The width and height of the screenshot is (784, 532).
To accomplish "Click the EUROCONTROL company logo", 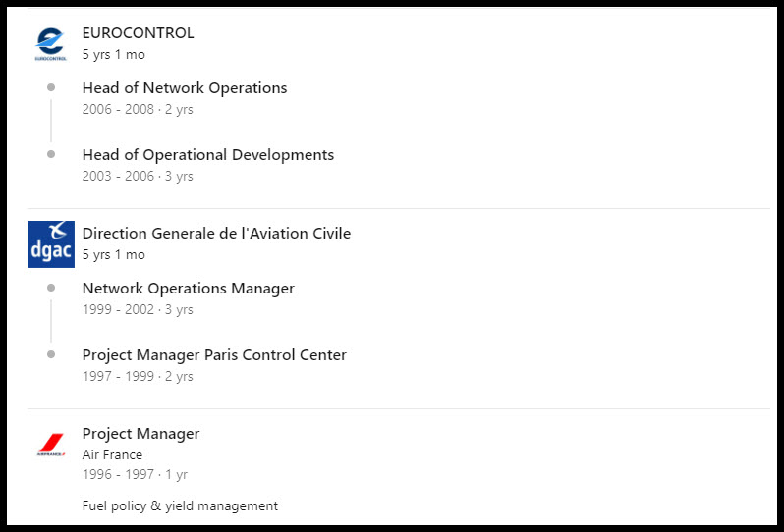I will (50, 44).
